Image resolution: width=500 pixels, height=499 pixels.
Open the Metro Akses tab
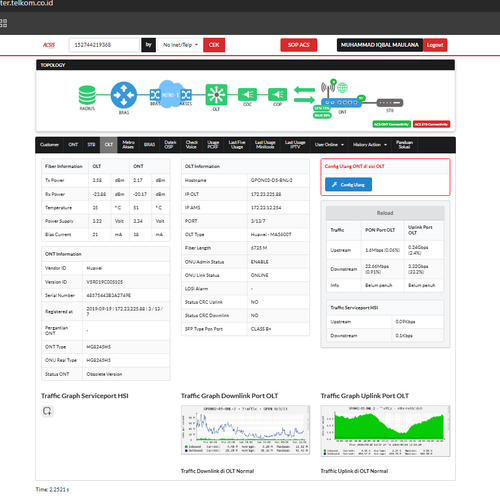coord(128,145)
